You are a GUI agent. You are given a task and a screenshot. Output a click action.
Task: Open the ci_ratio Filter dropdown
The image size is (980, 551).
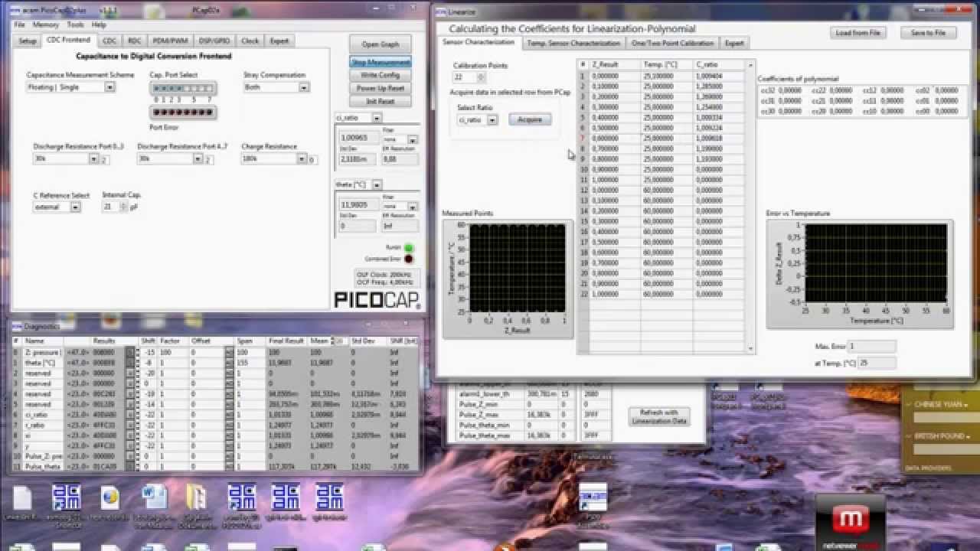pyautogui.click(x=412, y=140)
